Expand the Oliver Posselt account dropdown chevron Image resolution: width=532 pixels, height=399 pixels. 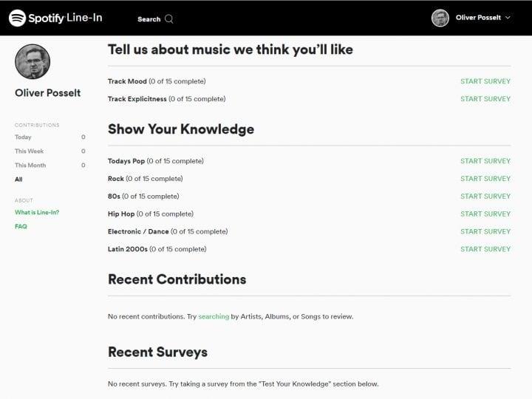pos(508,18)
